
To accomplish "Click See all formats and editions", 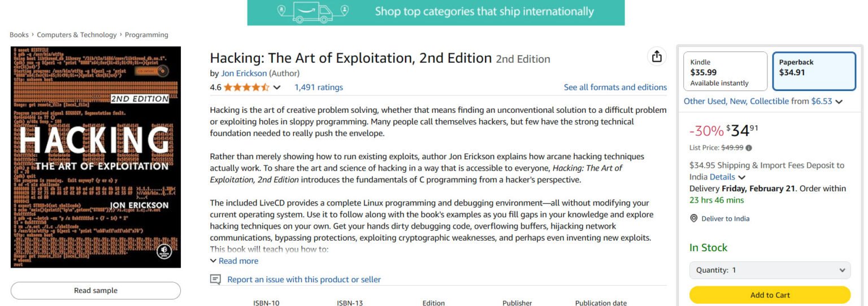I will click(x=615, y=88).
